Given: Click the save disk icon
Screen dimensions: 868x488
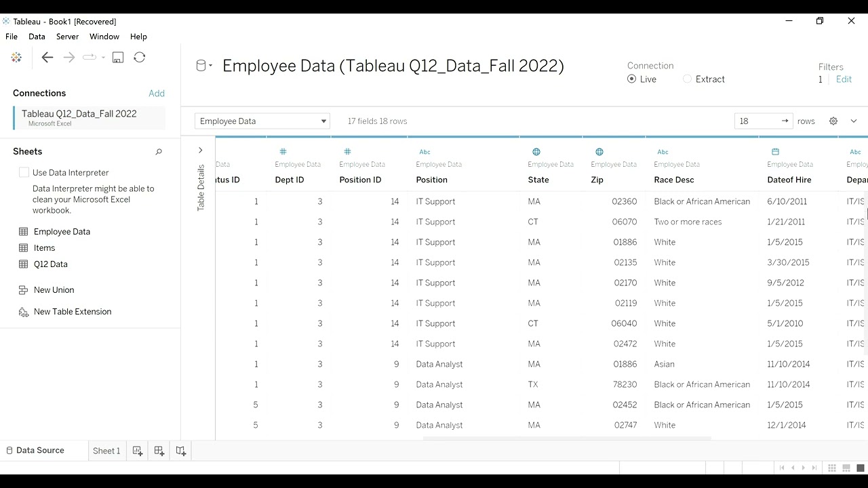Looking at the screenshot, I should [118, 58].
